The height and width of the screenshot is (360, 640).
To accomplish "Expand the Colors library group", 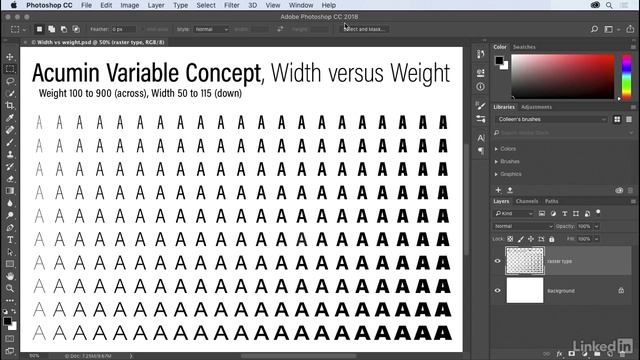I will click(496, 149).
